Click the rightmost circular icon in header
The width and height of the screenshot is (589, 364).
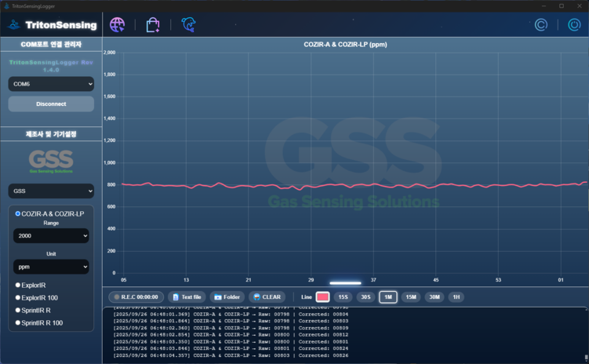pos(574,25)
